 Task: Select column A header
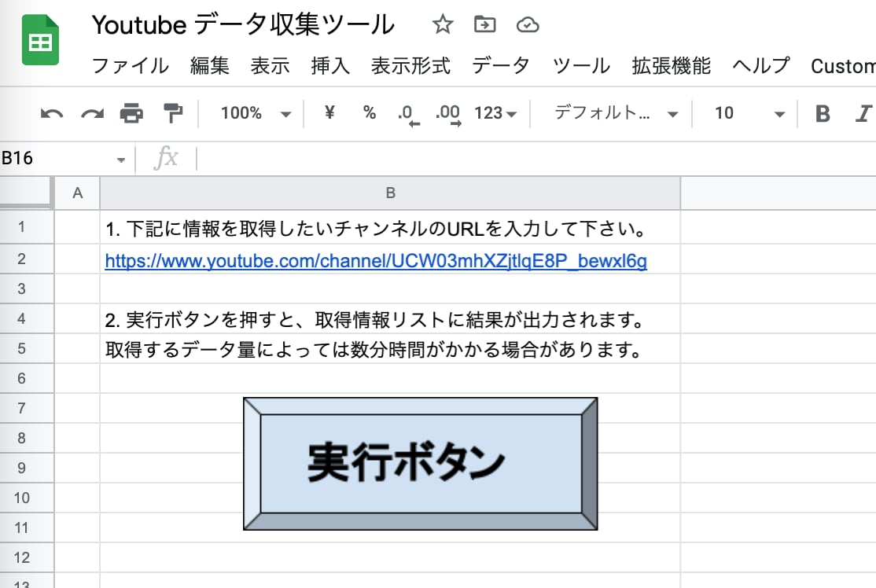[77, 193]
